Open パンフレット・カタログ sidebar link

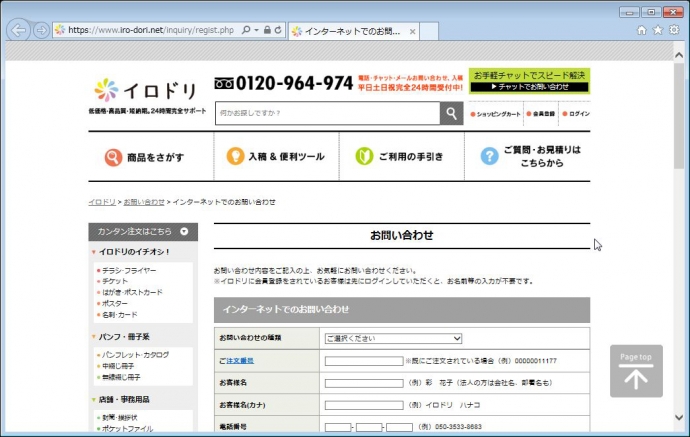[x=135, y=355]
